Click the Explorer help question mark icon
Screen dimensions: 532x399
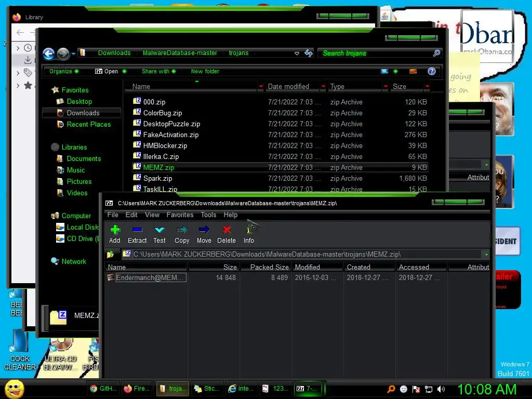click(x=432, y=71)
